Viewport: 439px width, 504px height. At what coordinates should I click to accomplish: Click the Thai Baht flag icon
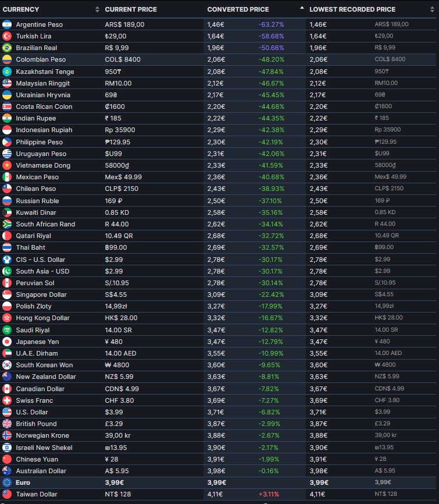(x=7, y=247)
